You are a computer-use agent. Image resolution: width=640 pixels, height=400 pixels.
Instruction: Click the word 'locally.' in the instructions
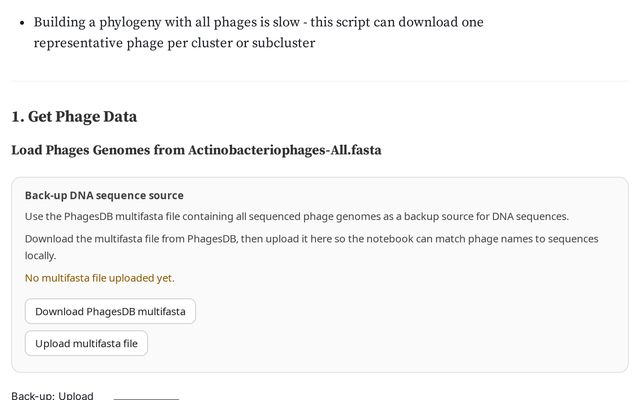point(40,255)
